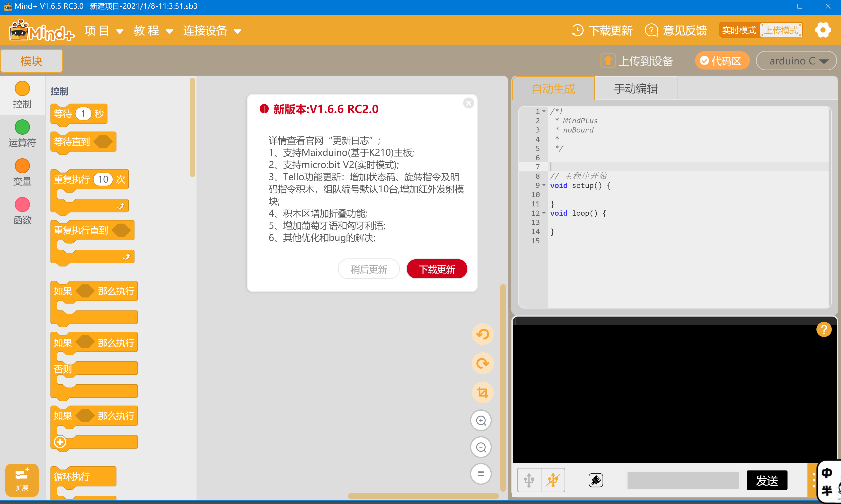Click the feedback question mark icon
This screenshot has width=841, height=504.
click(x=651, y=31)
